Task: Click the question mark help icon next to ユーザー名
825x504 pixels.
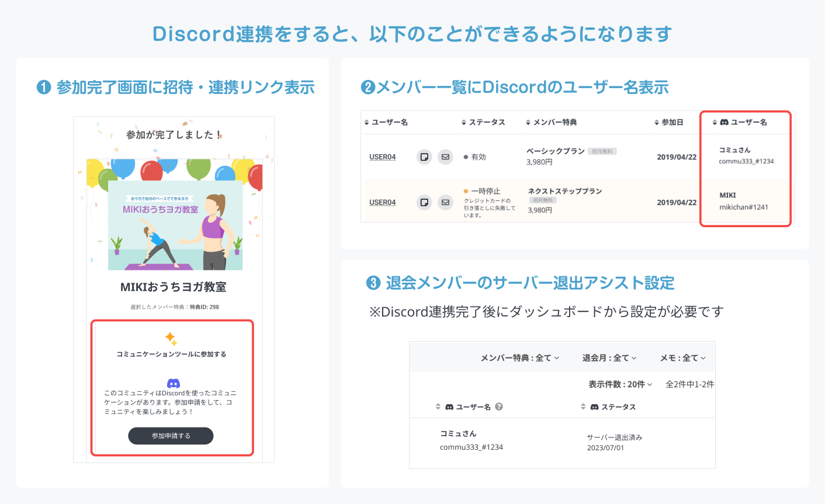Action: pyautogui.click(x=499, y=407)
